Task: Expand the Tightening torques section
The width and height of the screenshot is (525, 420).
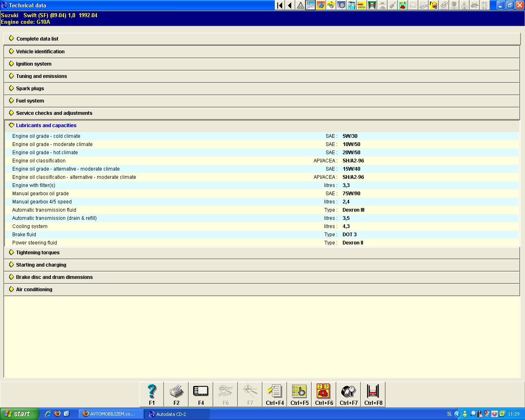Action: pos(262,252)
